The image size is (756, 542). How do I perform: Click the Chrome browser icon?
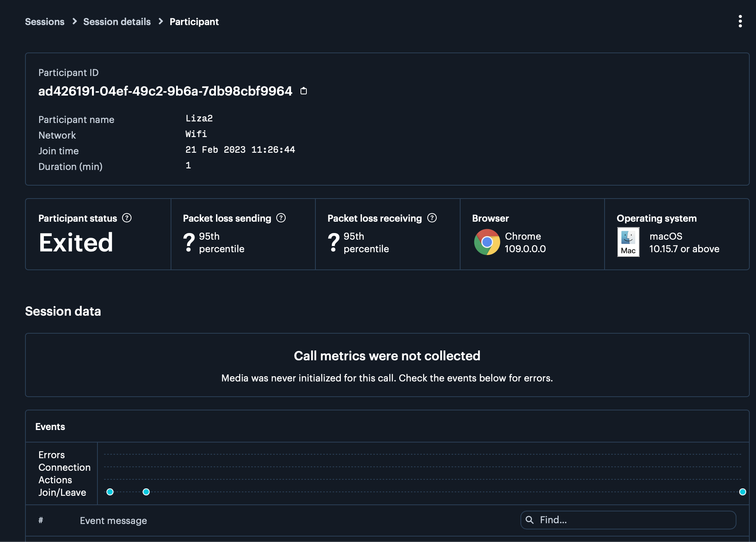pyautogui.click(x=486, y=242)
